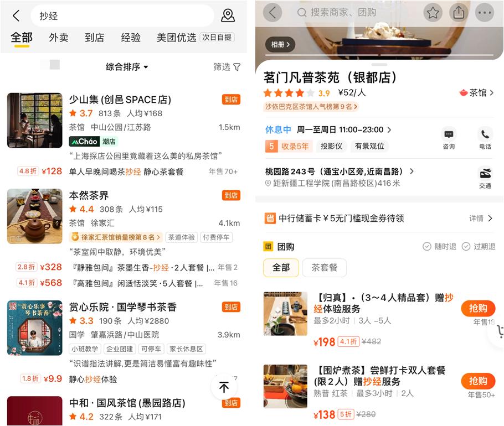The image size is (504, 426).
Task: Tap the back arrow beside the 抄经 search box
Action: tap(16, 15)
